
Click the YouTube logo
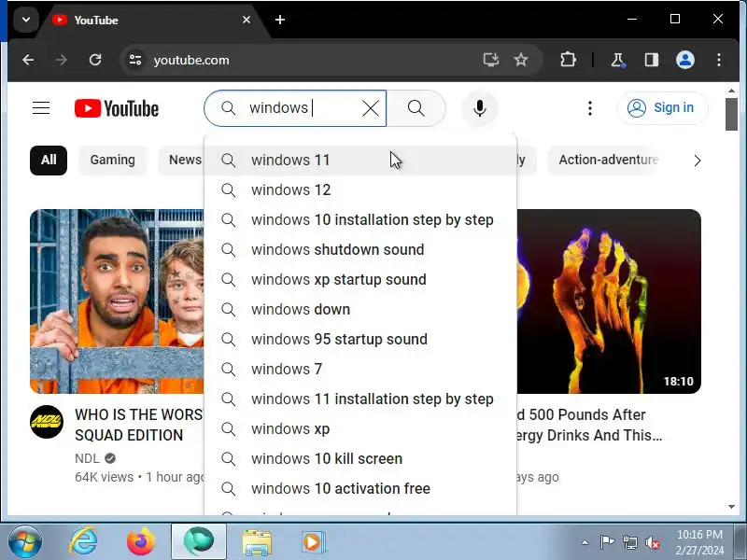(x=117, y=108)
